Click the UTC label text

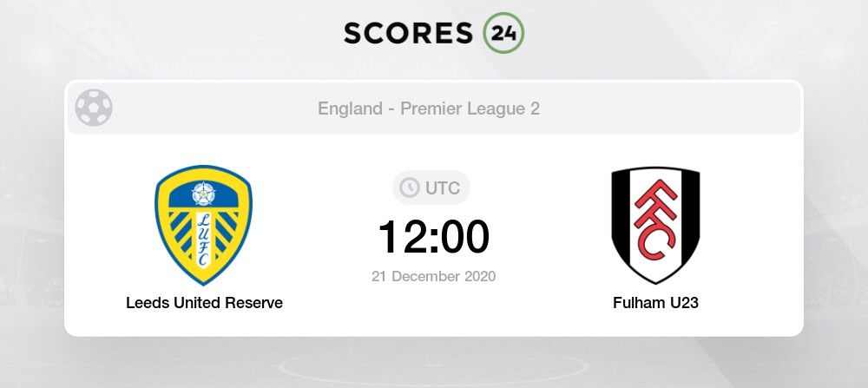[x=443, y=188]
